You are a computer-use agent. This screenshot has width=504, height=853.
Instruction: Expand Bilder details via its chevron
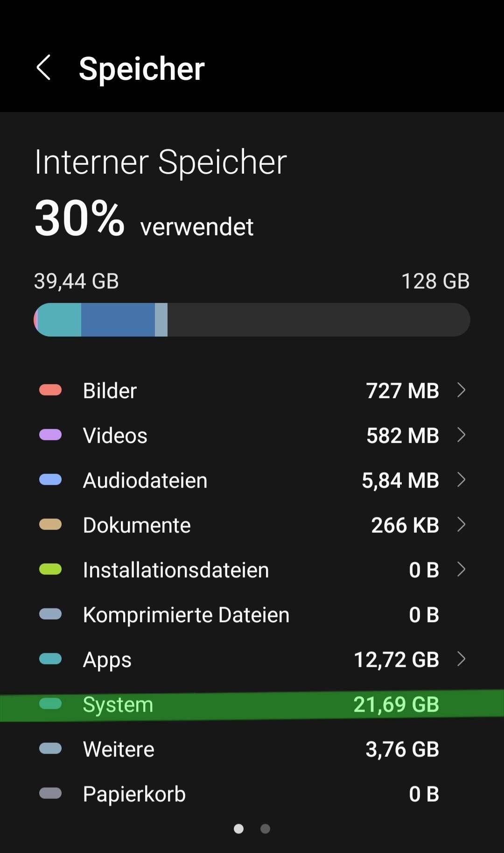click(461, 390)
